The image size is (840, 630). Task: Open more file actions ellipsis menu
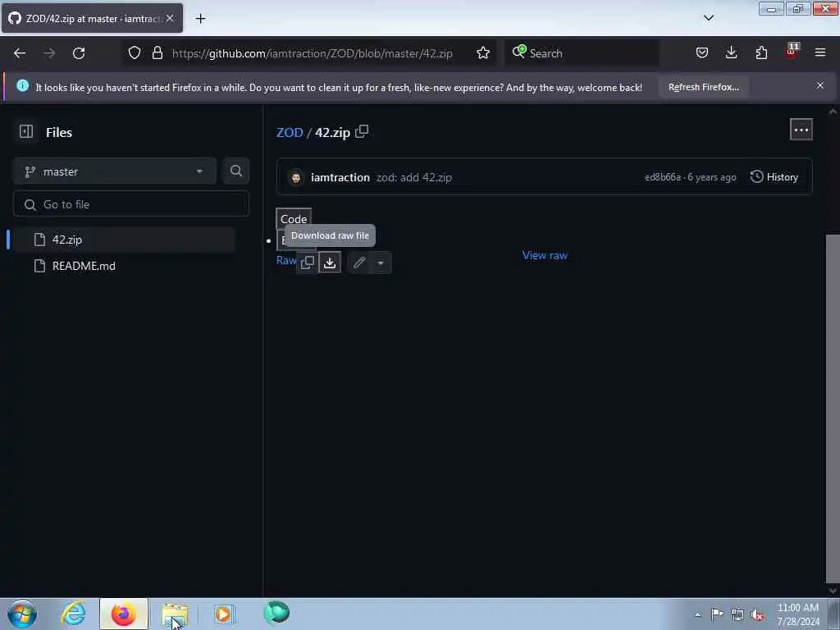pyautogui.click(x=801, y=130)
